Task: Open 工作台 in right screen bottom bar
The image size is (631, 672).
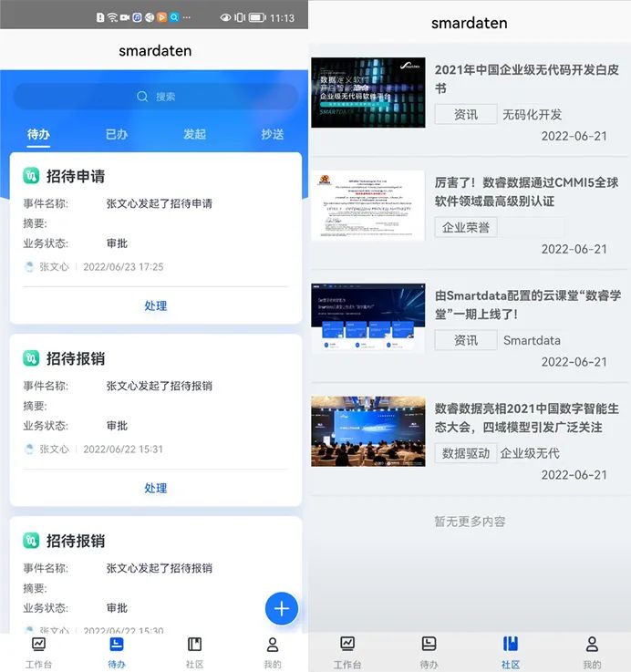Action: click(347, 653)
